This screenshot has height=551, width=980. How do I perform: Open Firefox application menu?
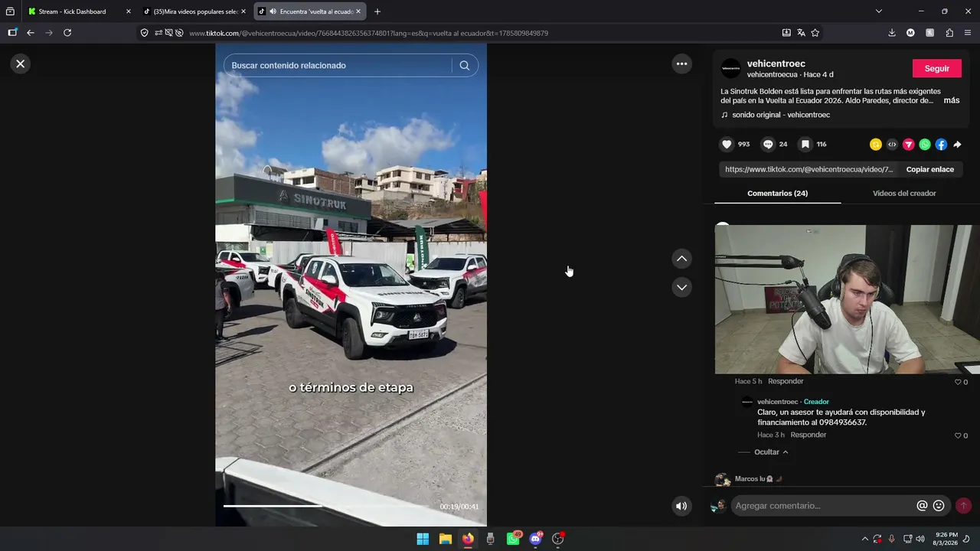(968, 33)
